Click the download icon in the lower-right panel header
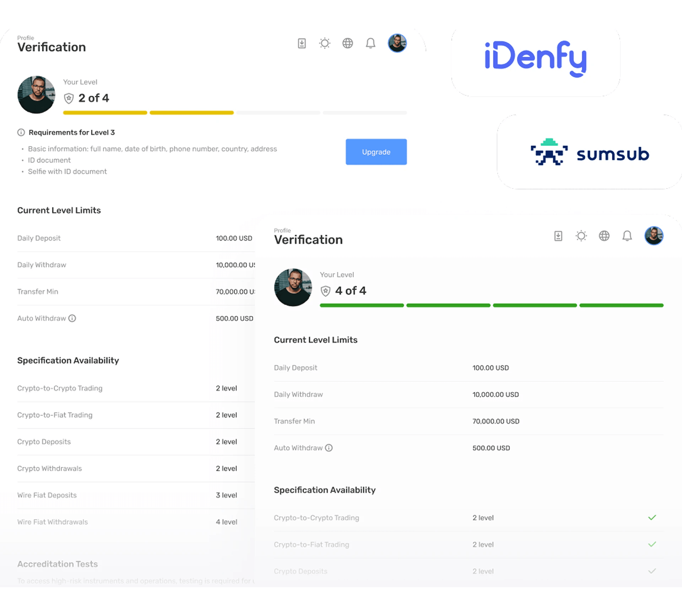Image resolution: width=682 pixels, height=616 pixels. 558,236
